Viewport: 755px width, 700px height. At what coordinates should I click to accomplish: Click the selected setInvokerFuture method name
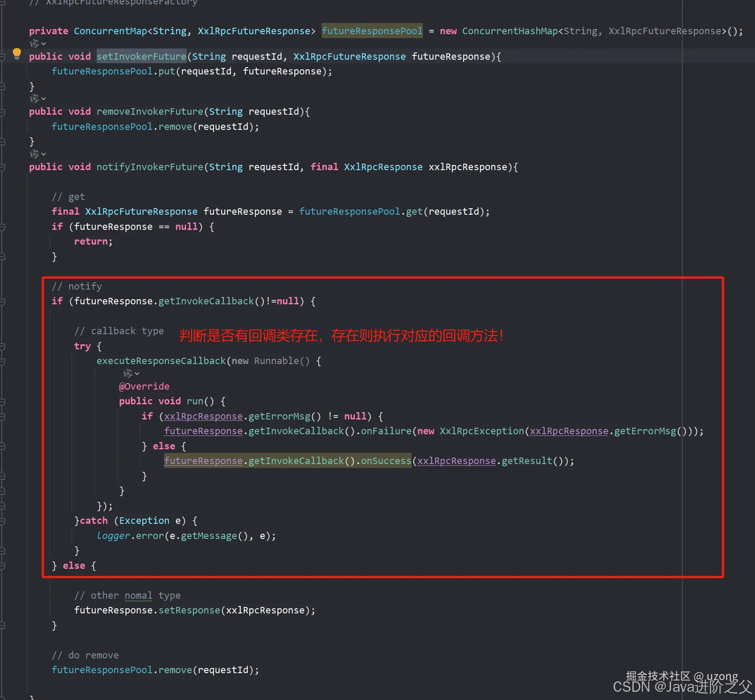[x=141, y=56]
